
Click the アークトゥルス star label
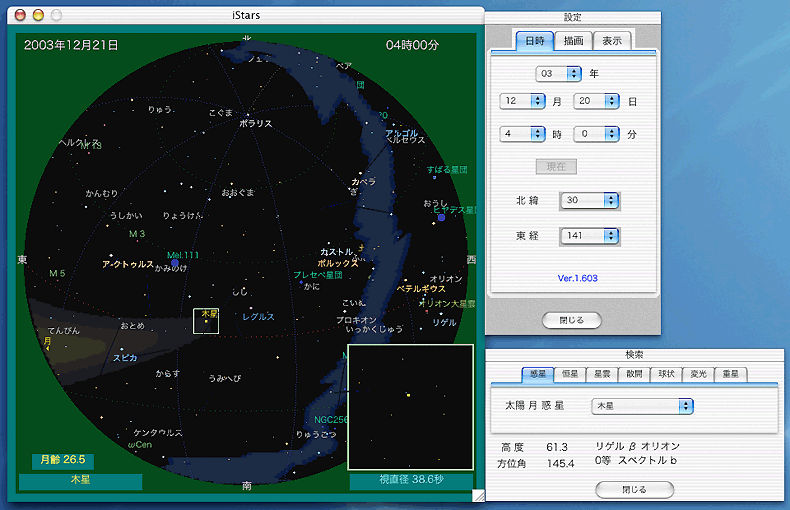point(127,264)
